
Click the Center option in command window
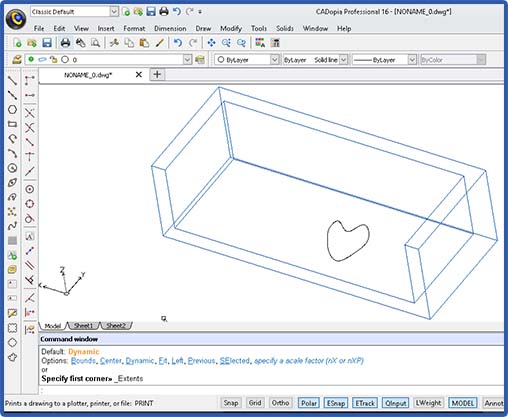click(110, 361)
